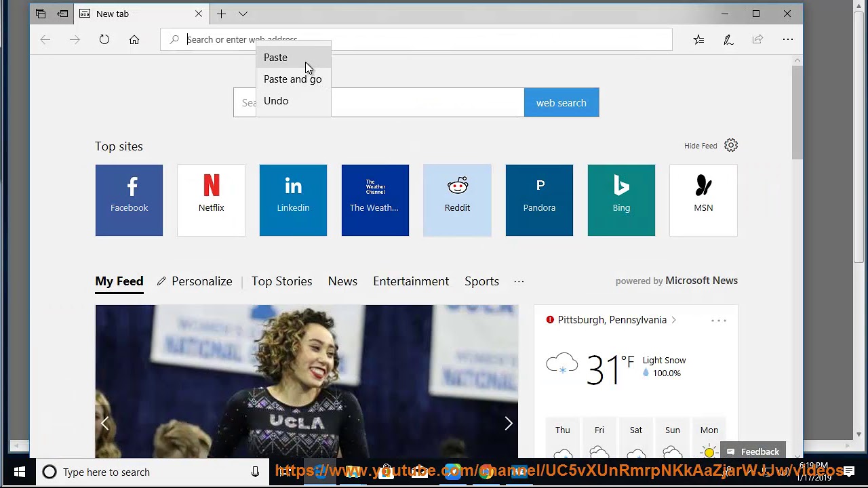Switch to the Entertainment tab
This screenshot has width=868, height=488.
pos(411,281)
